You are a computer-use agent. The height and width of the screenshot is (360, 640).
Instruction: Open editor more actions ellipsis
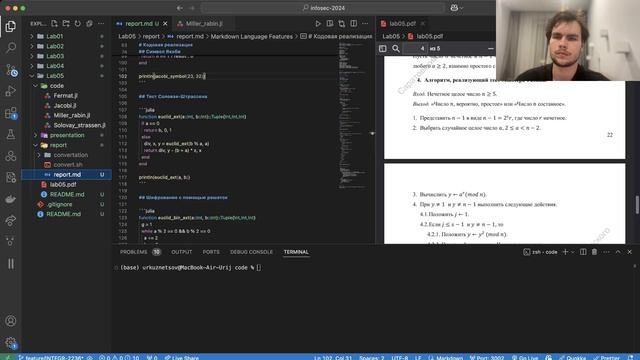pos(365,24)
